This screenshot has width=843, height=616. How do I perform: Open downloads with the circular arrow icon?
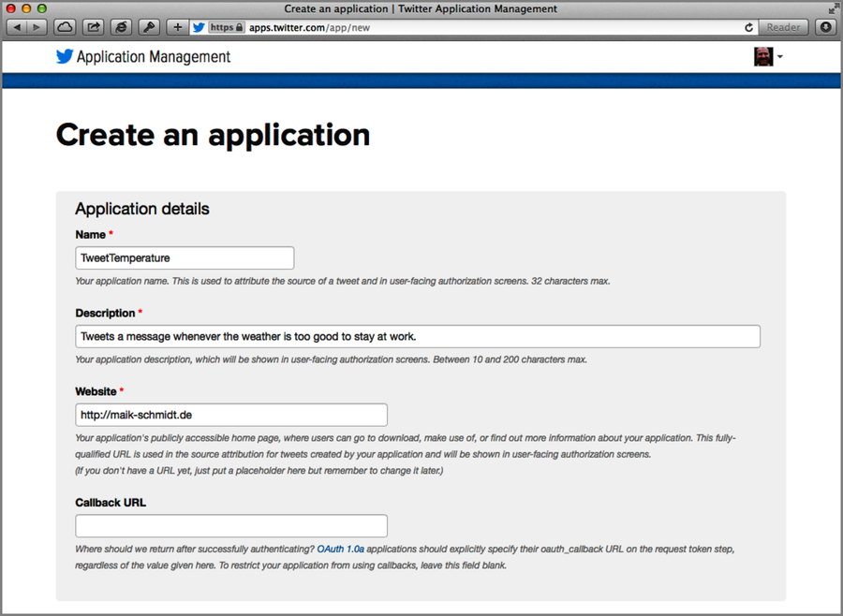(823, 27)
